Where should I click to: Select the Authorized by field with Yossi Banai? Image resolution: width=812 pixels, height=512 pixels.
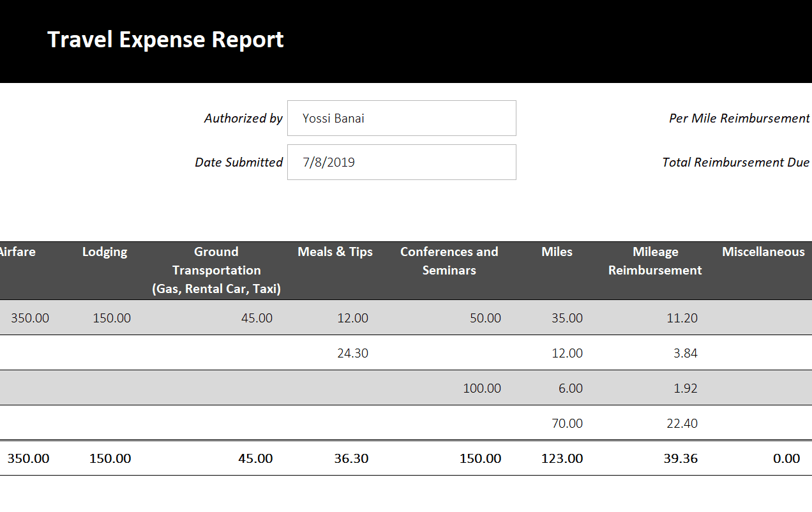coord(402,118)
